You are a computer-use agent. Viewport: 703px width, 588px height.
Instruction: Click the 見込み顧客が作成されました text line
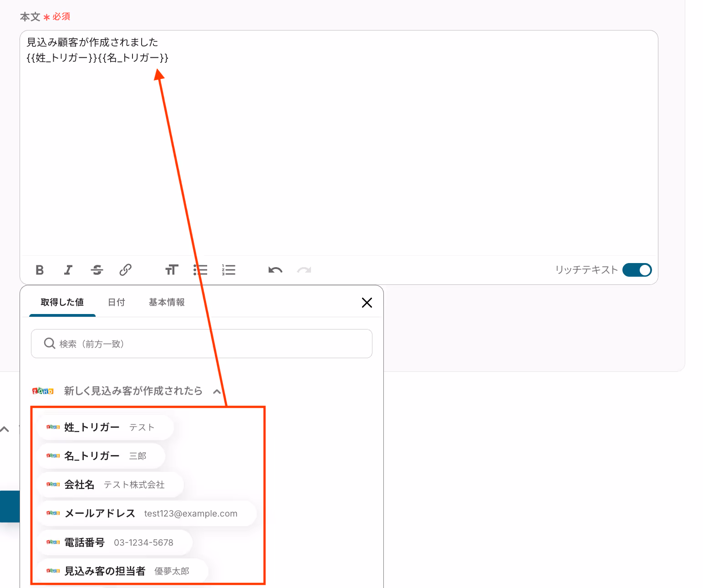(92, 42)
